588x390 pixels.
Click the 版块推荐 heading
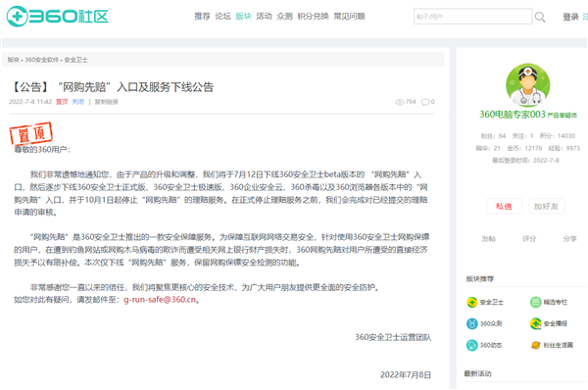(480, 279)
